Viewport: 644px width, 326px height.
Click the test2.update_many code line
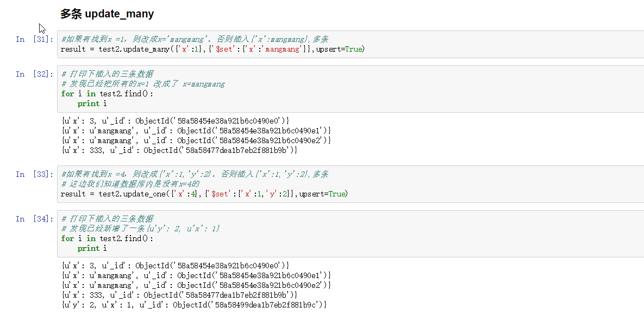212,49
